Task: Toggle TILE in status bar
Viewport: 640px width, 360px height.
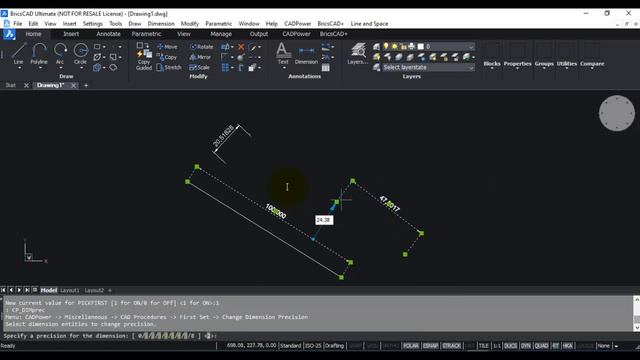Action: (483, 346)
